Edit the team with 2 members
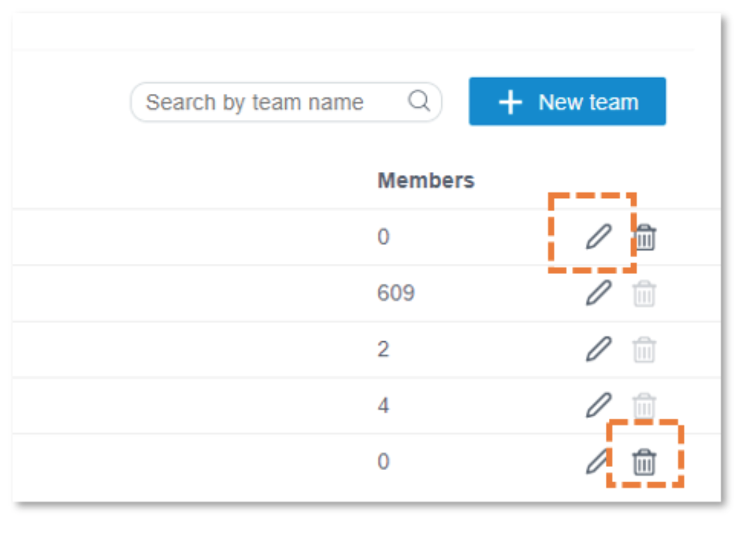Viewport: 756px width, 533px height. pyautogui.click(x=598, y=349)
